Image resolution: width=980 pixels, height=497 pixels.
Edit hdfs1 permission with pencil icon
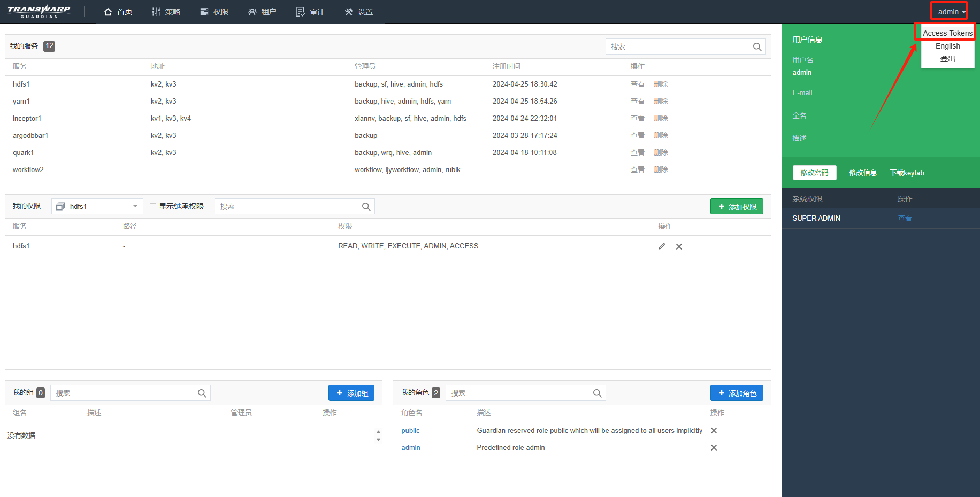click(x=662, y=246)
